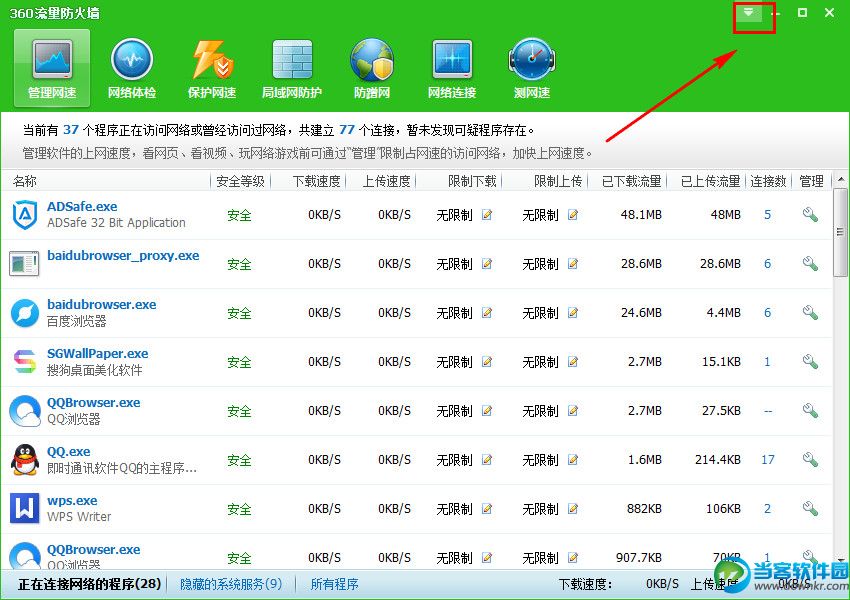This screenshot has width=850, height=600.
Task: Open 网络连接 connections view
Action: 452,68
